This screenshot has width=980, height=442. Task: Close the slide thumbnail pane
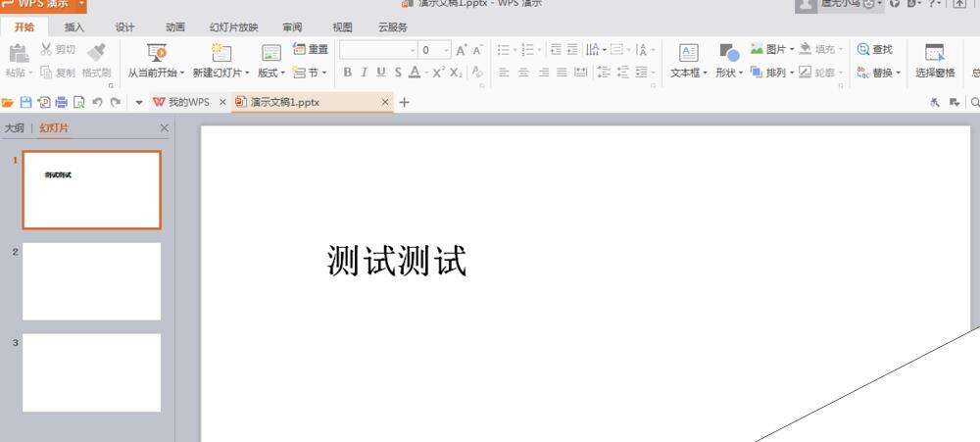[x=165, y=128]
